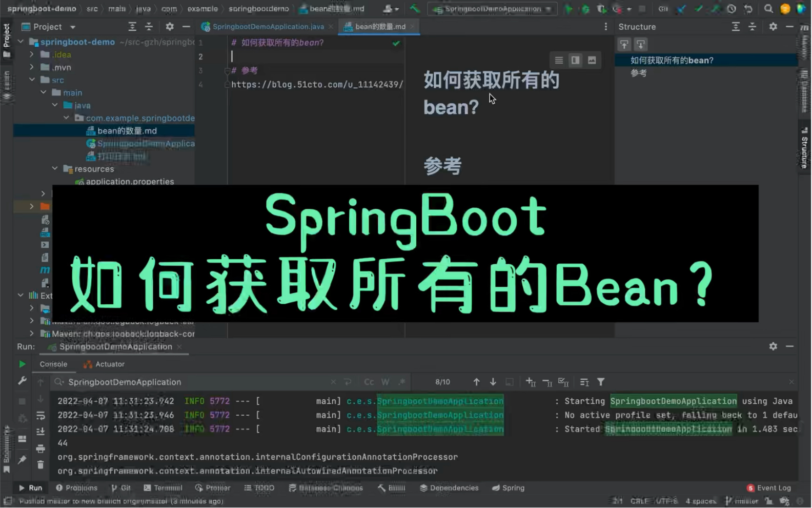This screenshot has height=508, width=812.
Task: Open the Project panel settings gear
Action: coord(170,26)
